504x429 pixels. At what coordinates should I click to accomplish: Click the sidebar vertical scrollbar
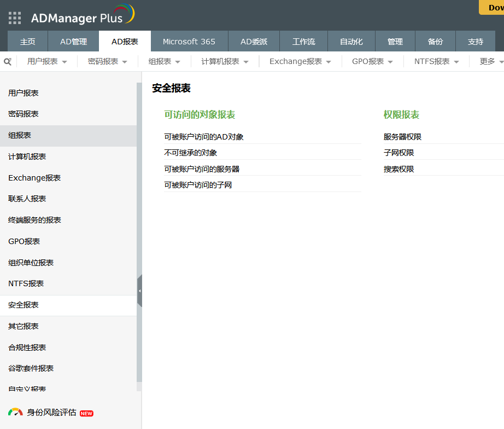(x=139, y=219)
